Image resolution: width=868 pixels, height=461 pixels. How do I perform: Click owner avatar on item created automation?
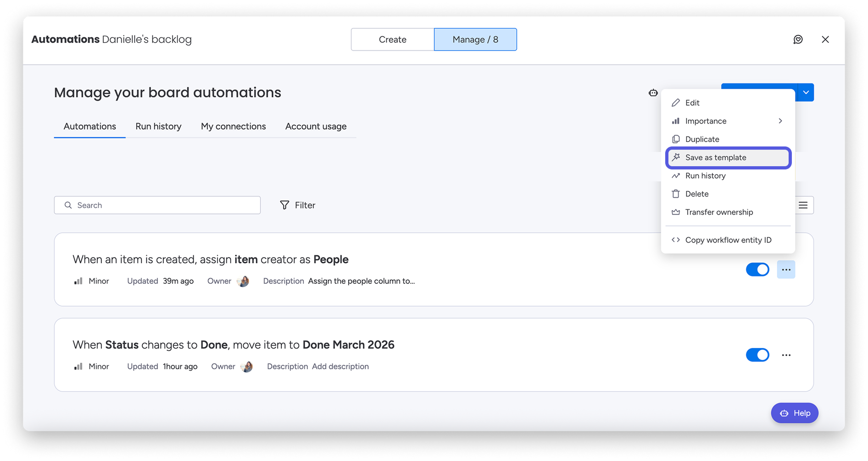243,281
